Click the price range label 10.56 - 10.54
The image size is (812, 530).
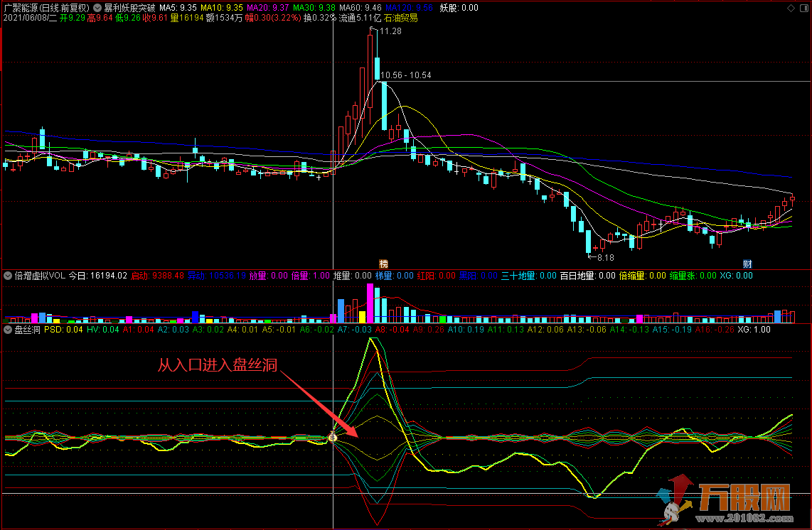pyautogui.click(x=405, y=75)
